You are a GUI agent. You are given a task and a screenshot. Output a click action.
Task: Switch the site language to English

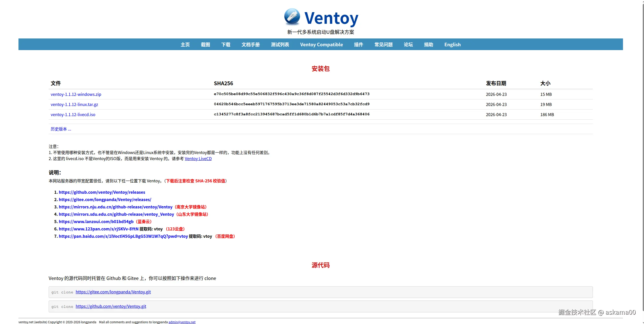point(452,45)
